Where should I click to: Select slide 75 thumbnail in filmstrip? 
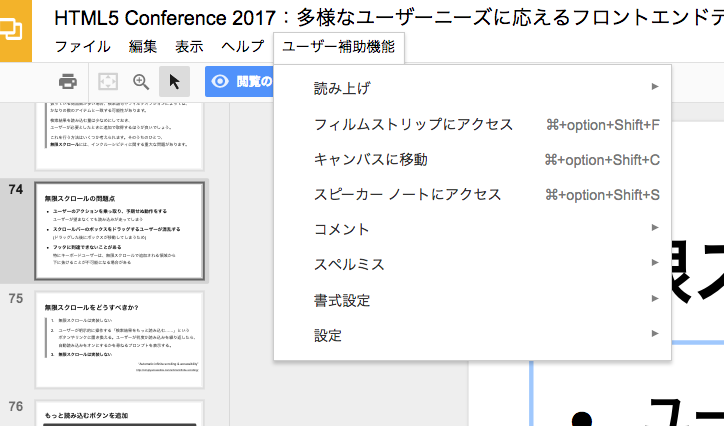(x=120, y=339)
